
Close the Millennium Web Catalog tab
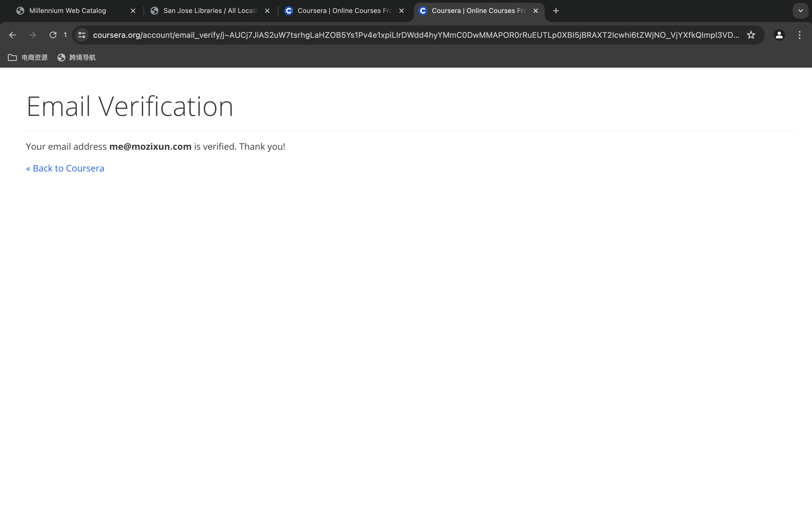pyautogui.click(x=133, y=11)
